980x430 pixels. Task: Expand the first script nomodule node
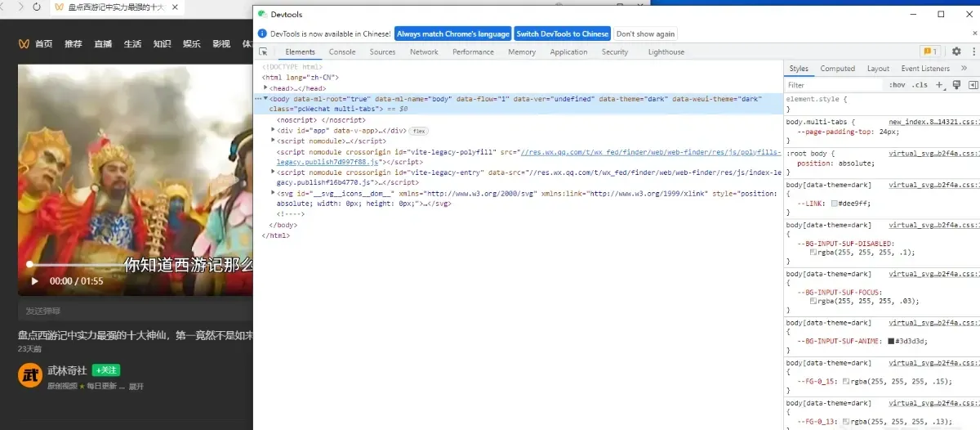point(274,141)
